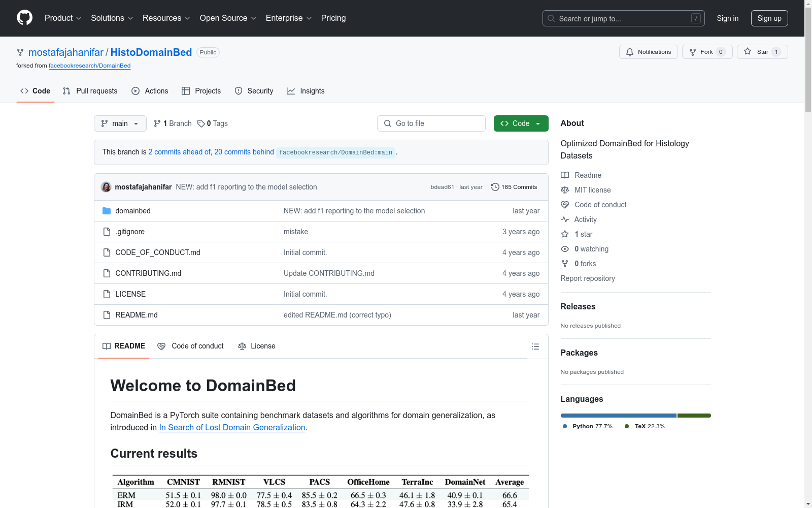Open the README outline list icon

pos(535,346)
